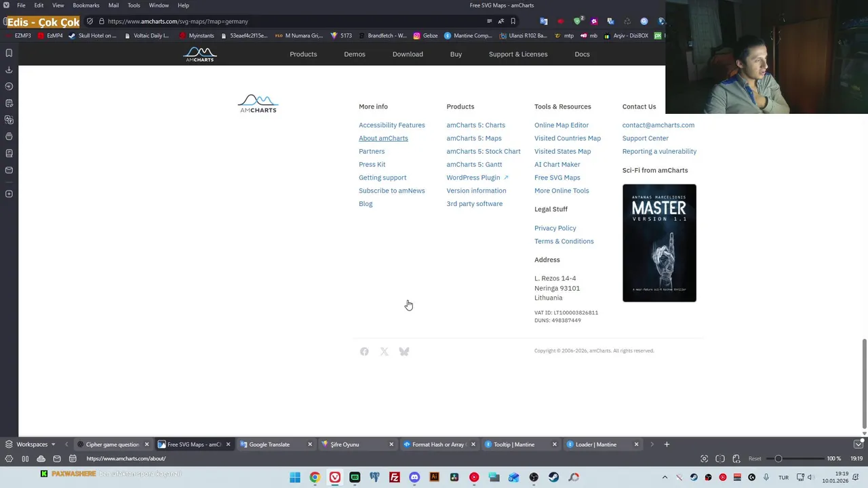Click the amCharts logo in the site header
The height and width of the screenshot is (488, 868).
[x=200, y=54]
